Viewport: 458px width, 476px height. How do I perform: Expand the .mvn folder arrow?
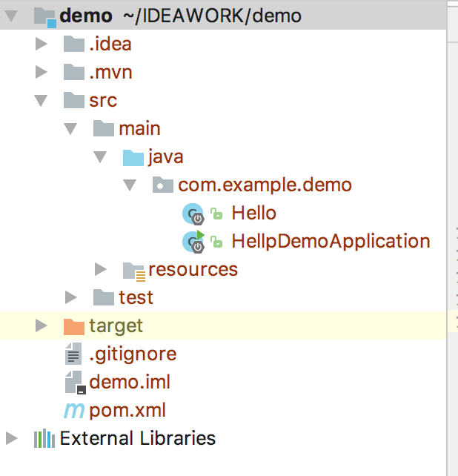[x=42, y=72]
